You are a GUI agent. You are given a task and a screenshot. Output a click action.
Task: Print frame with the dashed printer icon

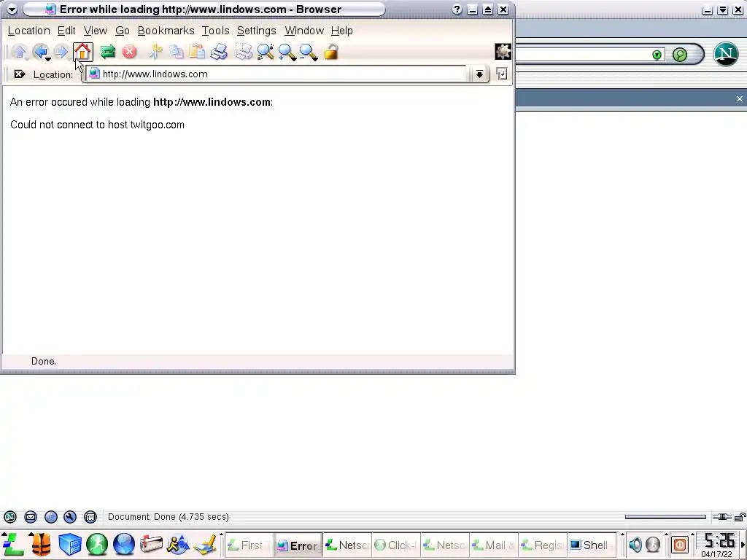pyautogui.click(x=244, y=52)
